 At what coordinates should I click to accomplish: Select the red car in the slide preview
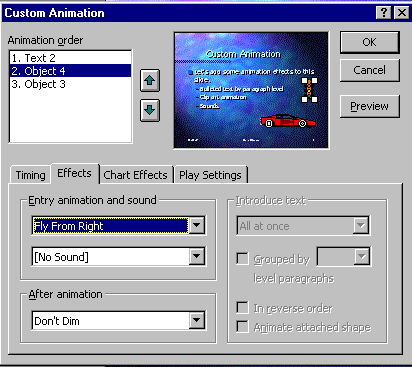click(x=287, y=121)
